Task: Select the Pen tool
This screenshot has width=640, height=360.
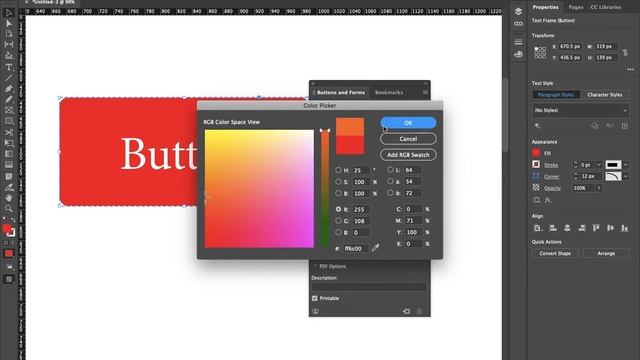Action: (x=9, y=89)
